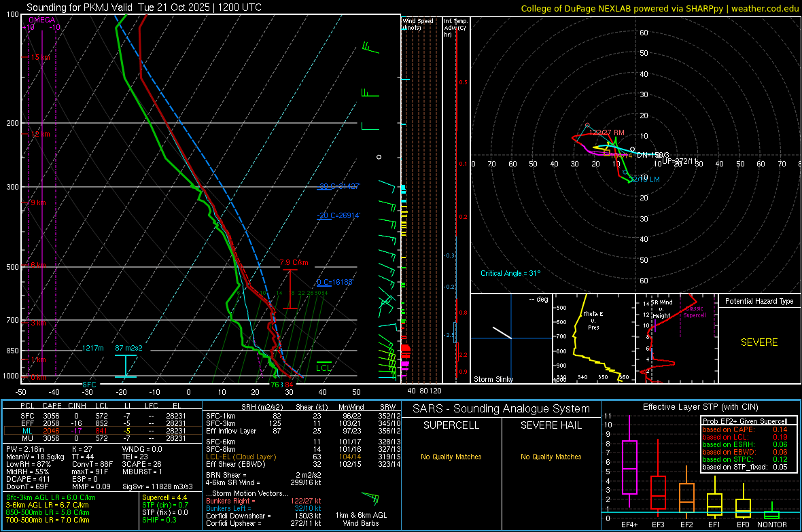The height and width of the screenshot is (532, 802).
Task: Select the MU parcel row
Action: point(103,438)
